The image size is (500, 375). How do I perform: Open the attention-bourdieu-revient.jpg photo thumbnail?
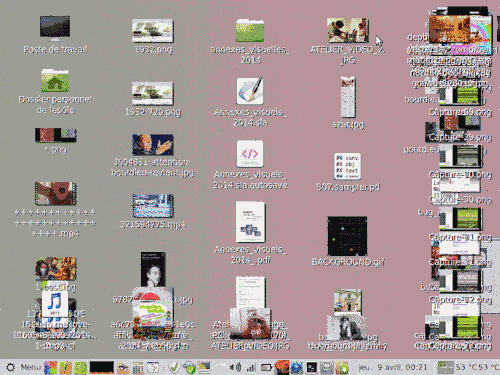(x=153, y=145)
